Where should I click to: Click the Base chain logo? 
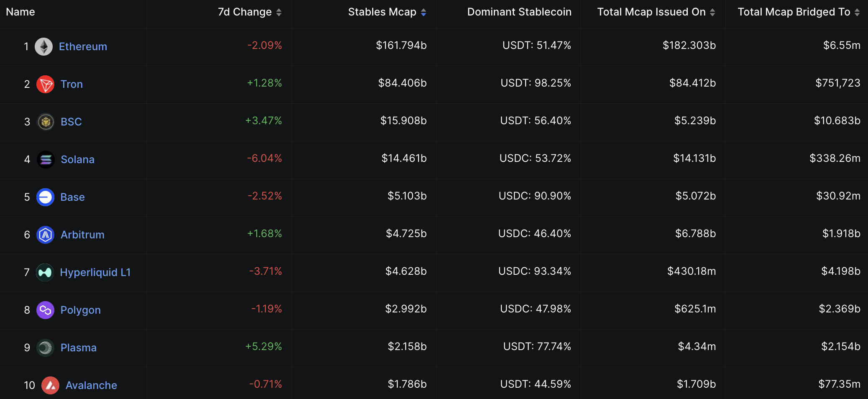pyautogui.click(x=45, y=197)
